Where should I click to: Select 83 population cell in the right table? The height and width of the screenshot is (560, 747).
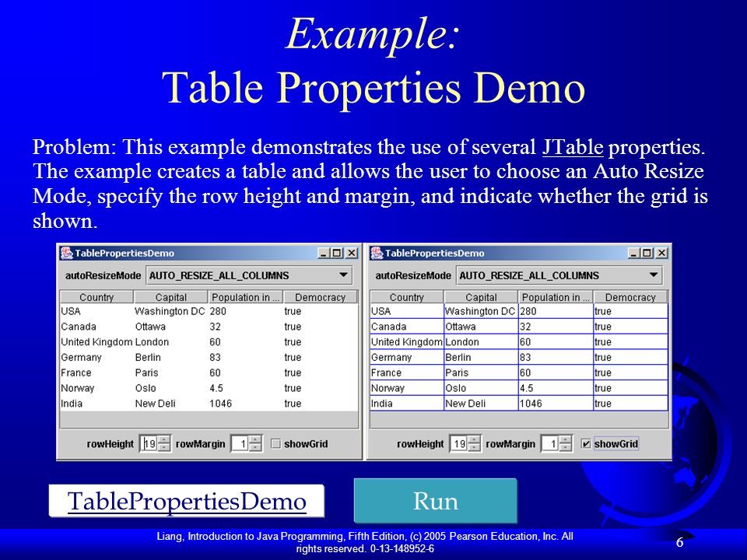[556, 357]
